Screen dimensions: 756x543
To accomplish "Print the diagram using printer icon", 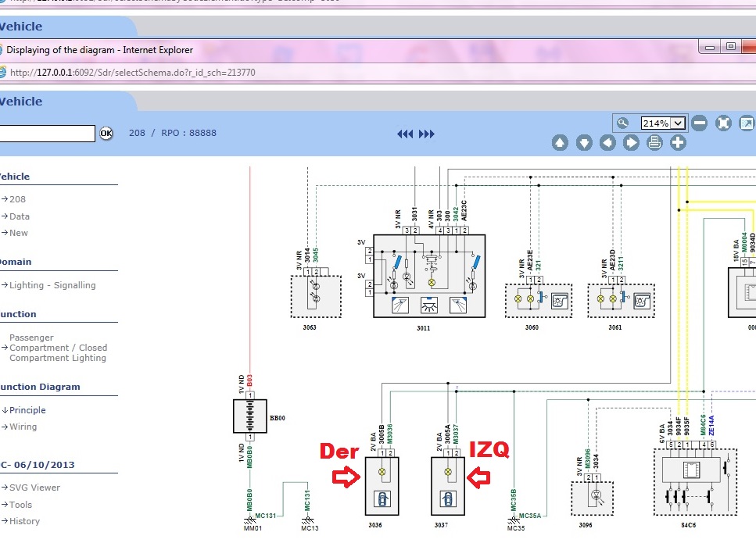I will pyautogui.click(x=654, y=142).
